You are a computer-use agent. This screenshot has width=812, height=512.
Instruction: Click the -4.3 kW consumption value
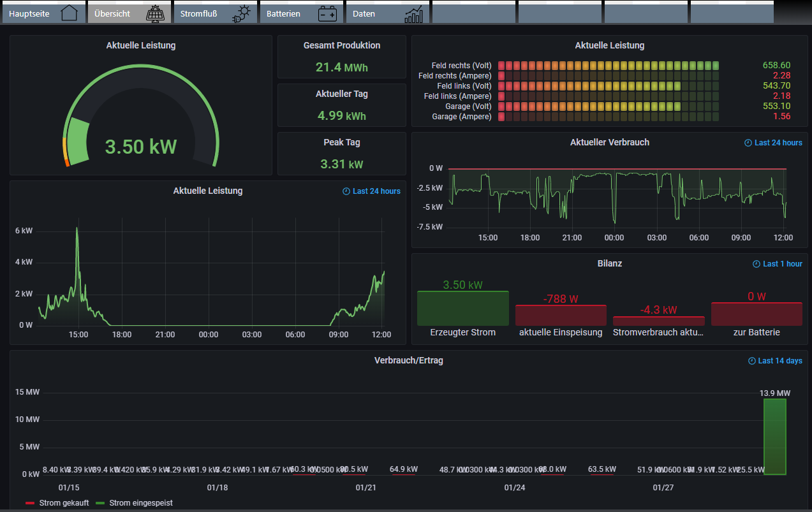(x=659, y=310)
